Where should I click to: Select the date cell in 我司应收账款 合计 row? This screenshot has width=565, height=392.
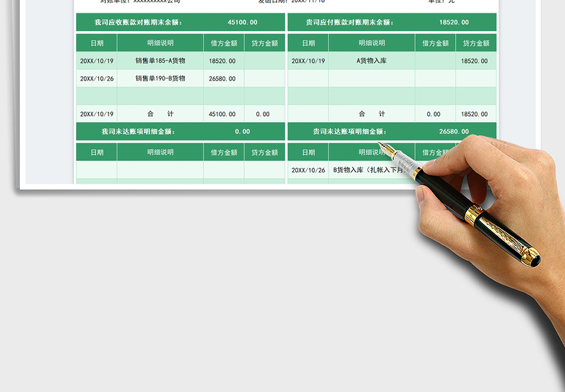[97, 114]
